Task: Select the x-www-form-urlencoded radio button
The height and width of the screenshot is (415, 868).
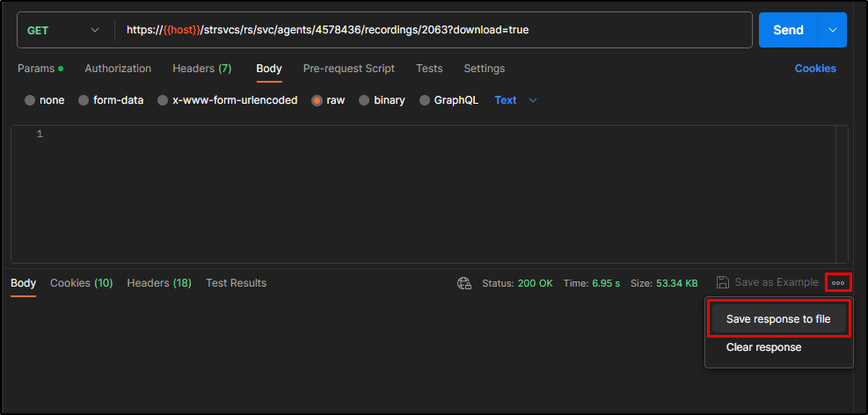Action: click(163, 100)
